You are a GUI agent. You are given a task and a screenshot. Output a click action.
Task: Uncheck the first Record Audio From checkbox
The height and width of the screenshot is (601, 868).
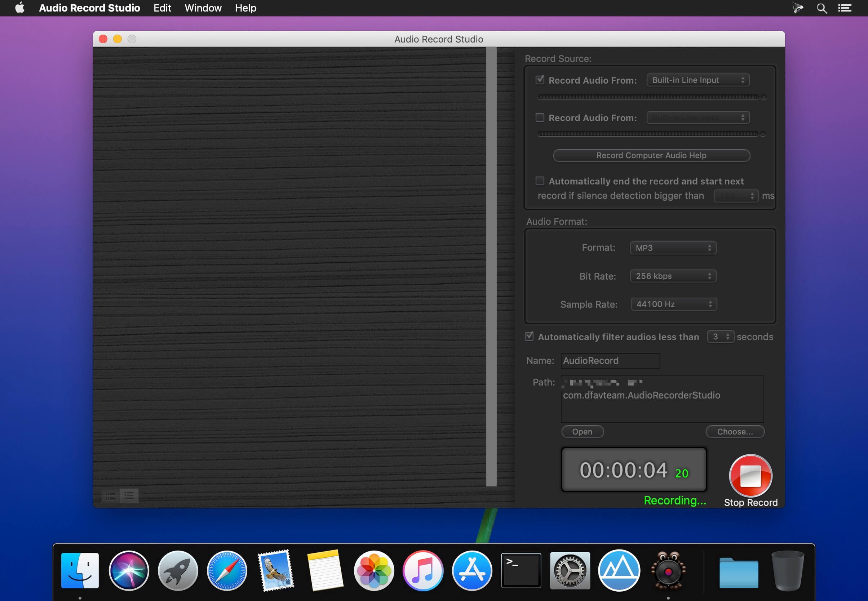point(540,80)
